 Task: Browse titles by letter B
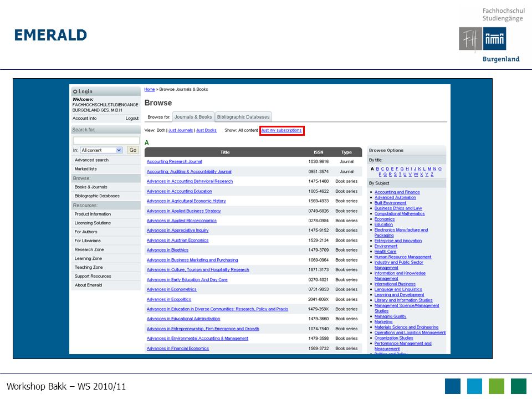point(377,169)
